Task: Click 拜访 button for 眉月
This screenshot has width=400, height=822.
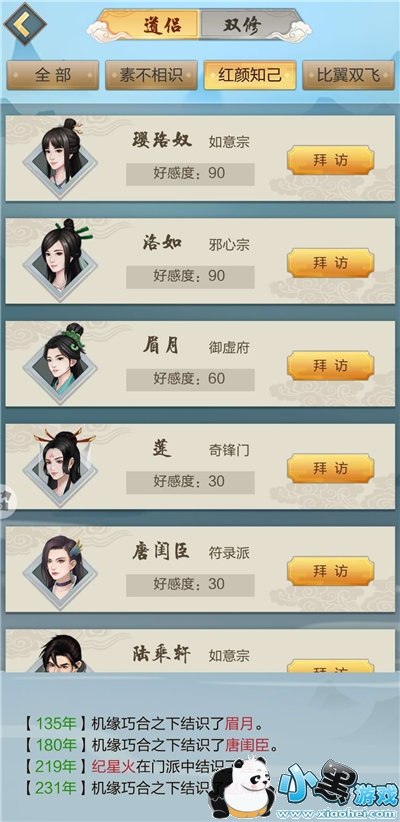Action: click(330, 366)
